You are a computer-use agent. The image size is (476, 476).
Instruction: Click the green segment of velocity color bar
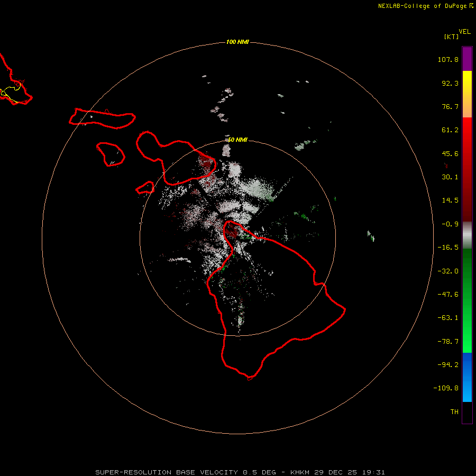[x=467, y=300]
